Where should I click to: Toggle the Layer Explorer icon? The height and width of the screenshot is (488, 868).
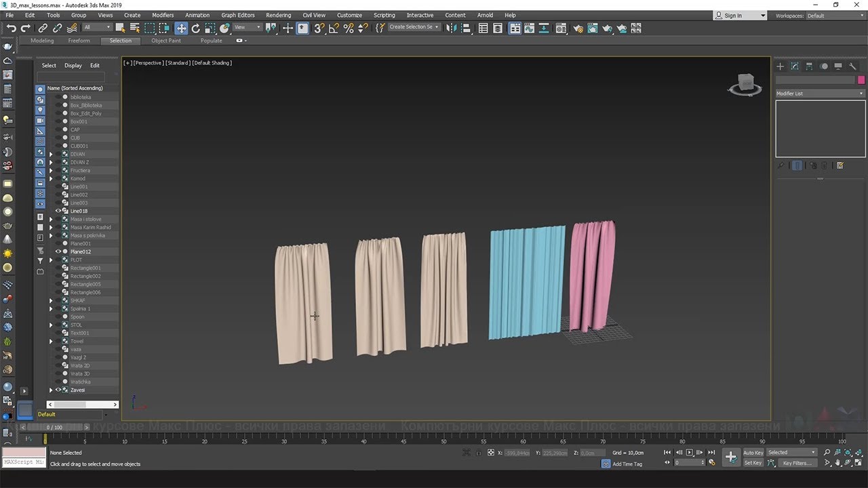[x=498, y=28]
